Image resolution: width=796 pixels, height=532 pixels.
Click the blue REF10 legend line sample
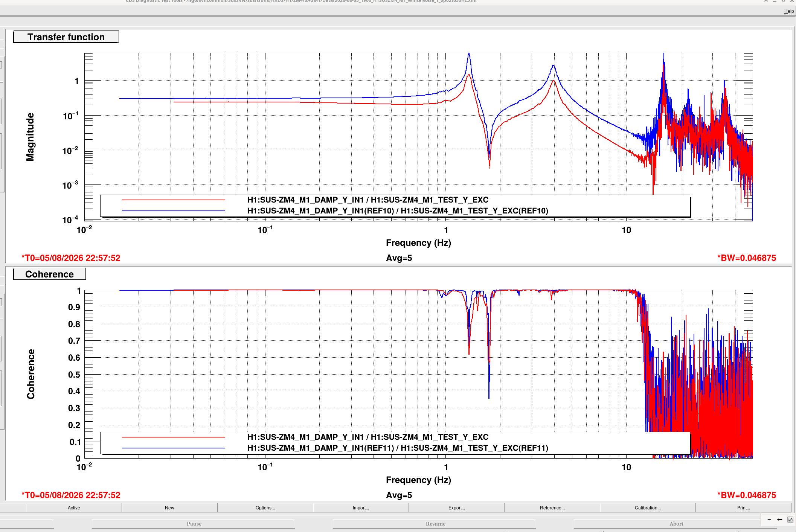coord(174,211)
